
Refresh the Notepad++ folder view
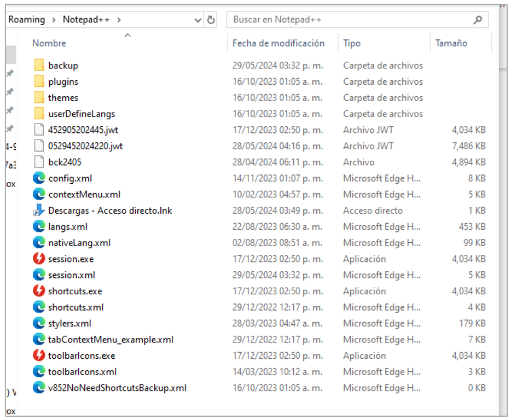pyautogui.click(x=211, y=20)
